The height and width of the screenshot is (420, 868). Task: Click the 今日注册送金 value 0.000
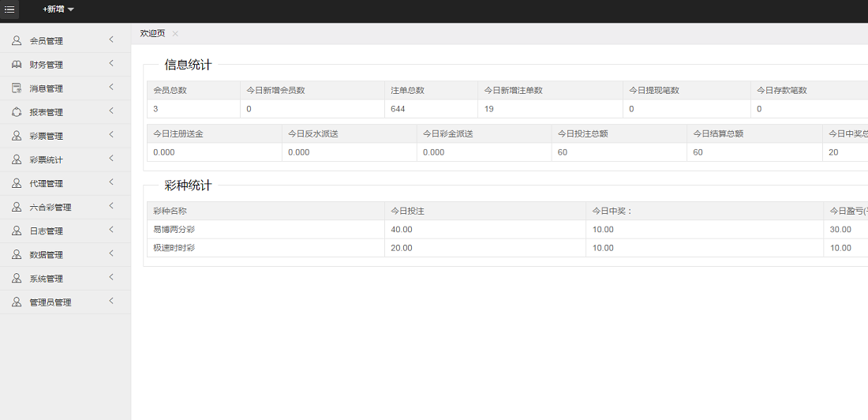click(x=164, y=152)
